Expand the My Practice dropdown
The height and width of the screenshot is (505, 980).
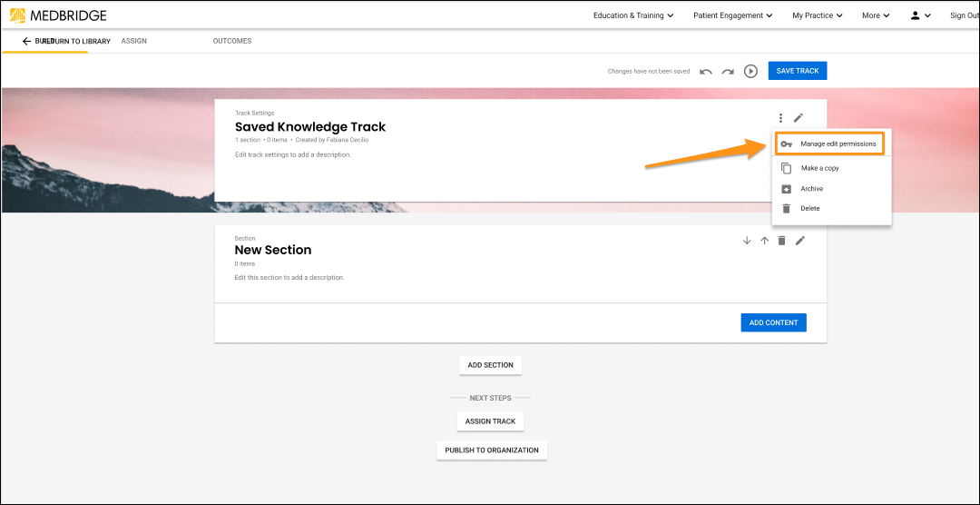click(x=817, y=15)
